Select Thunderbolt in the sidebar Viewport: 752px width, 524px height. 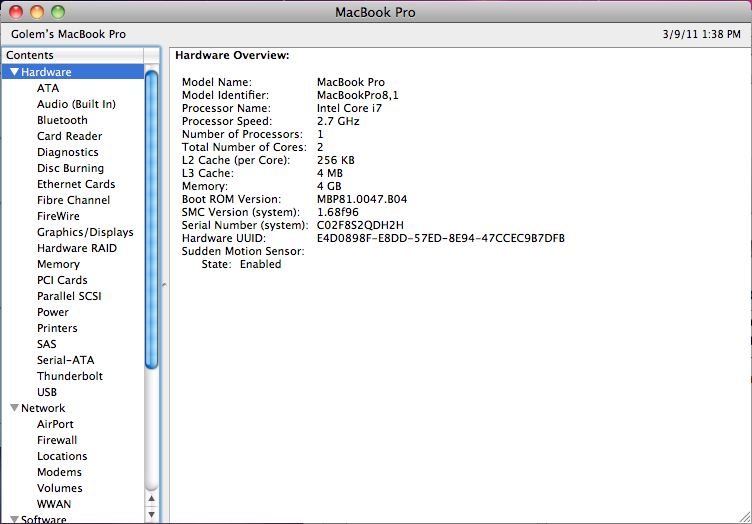coord(70,376)
